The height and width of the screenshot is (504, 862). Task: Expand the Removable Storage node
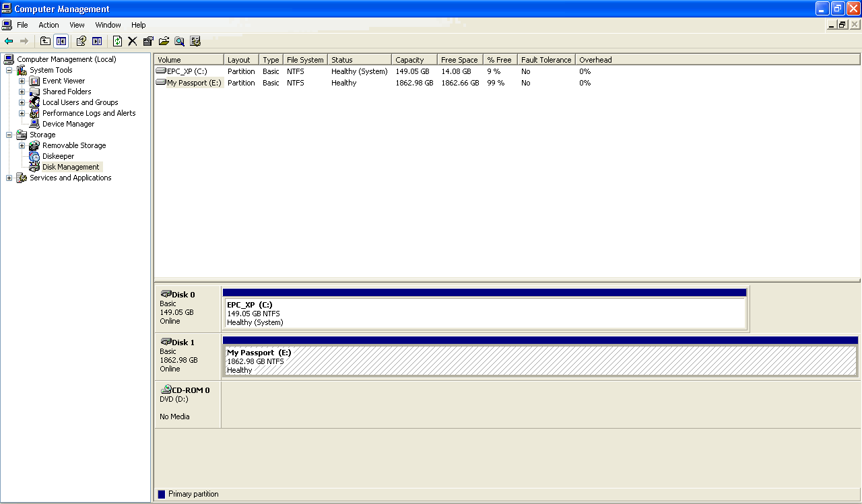22,145
